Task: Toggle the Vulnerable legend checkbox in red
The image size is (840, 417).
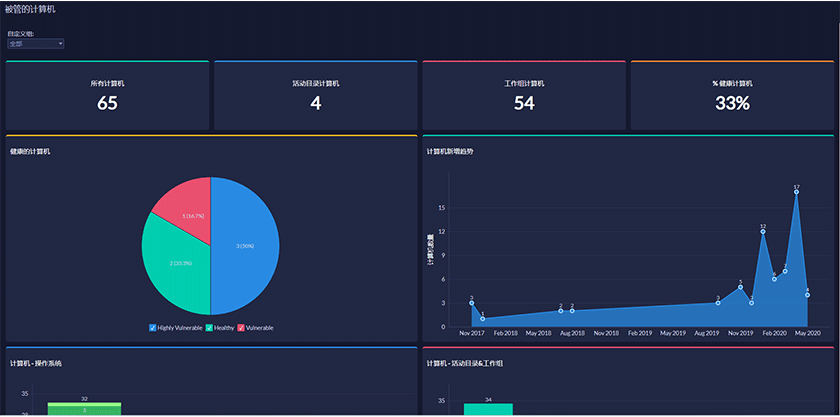Action: pos(241,327)
